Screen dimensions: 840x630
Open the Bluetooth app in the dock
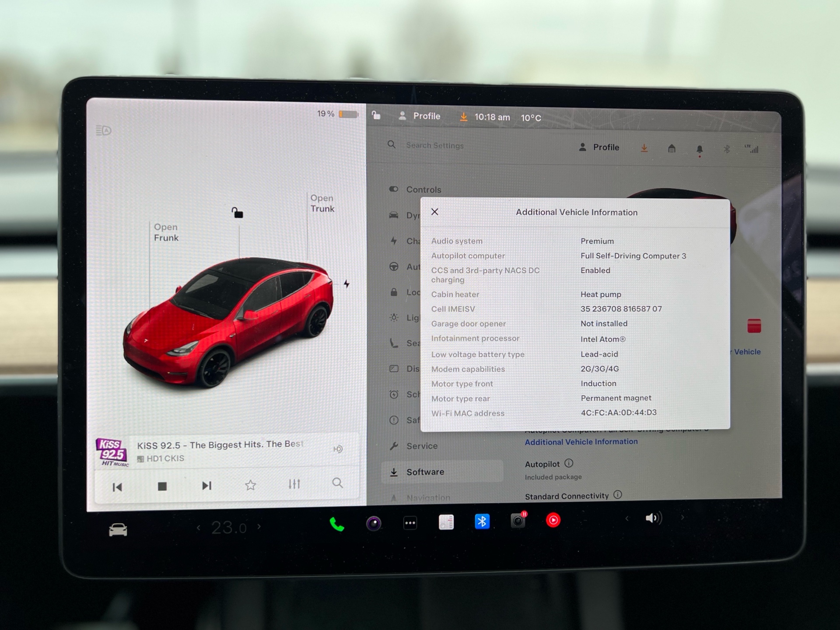pos(482,521)
